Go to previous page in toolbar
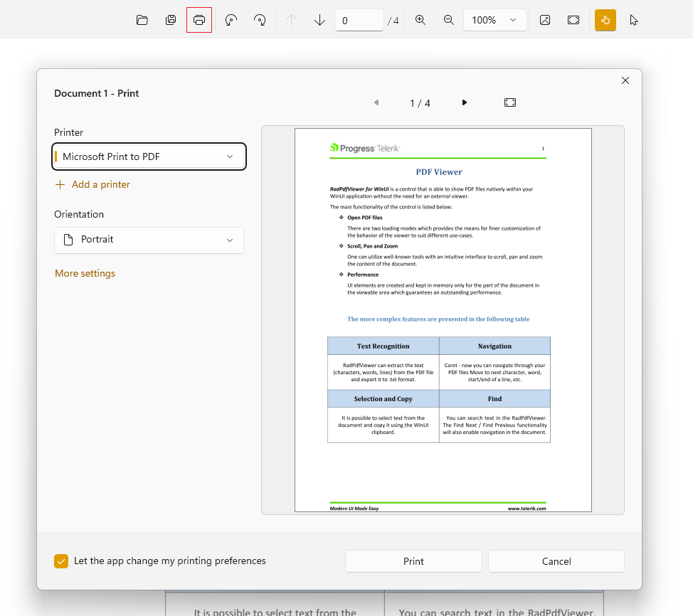This screenshot has width=693, height=616. 291,20
